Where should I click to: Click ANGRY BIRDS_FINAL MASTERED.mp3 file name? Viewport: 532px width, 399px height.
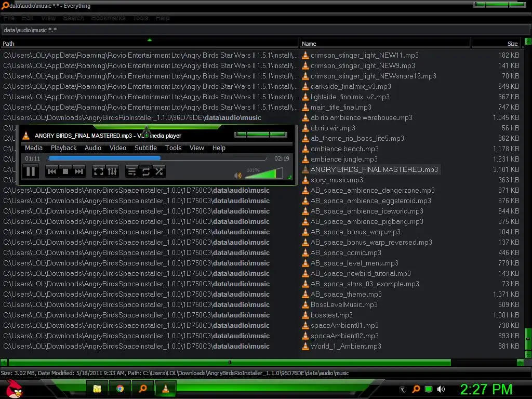click(x=374, y=170)
